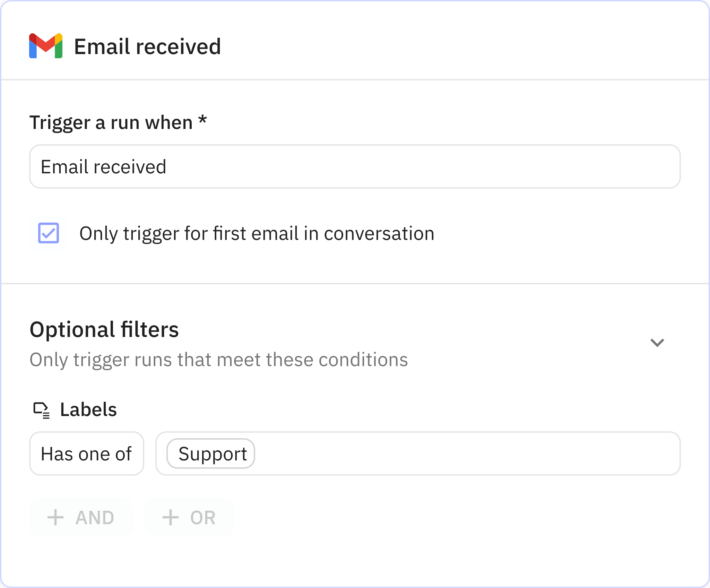The height and width of the screenshot is (588, 710).
Task: Click the 'Email received' header title
Action: (x=148, y=46)
